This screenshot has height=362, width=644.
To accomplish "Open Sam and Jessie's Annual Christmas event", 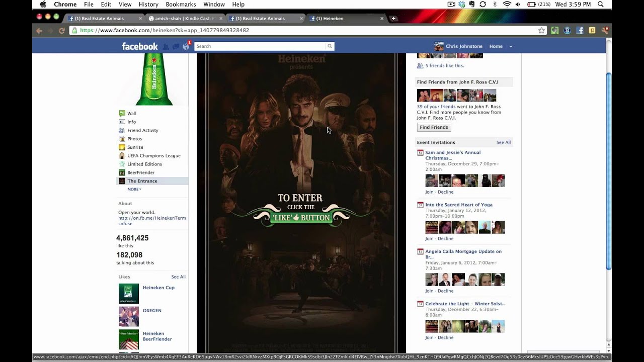I will click(453, 155).
